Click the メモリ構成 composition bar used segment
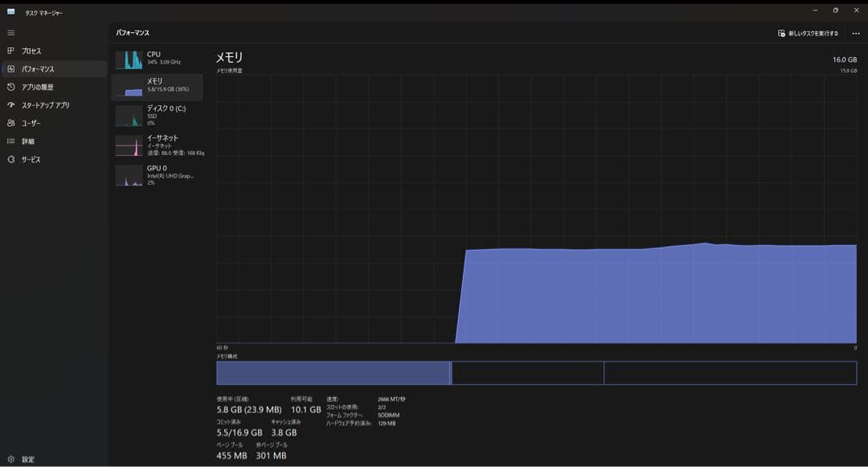The height and width of the screenshot is (467, 868). pyautogui.click(x=333, y=373)
